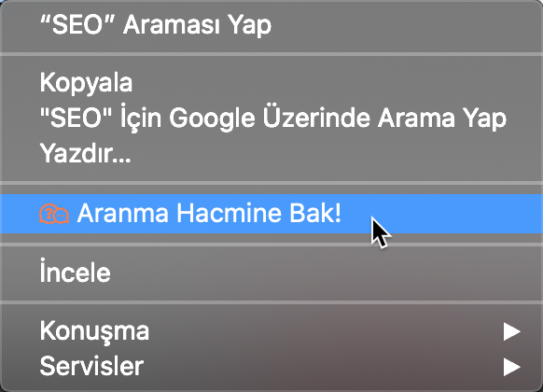The width and height of the screenshot is (543, 392).
Task: Open the Servisler menu entry
Action: [x=271, y=367]
